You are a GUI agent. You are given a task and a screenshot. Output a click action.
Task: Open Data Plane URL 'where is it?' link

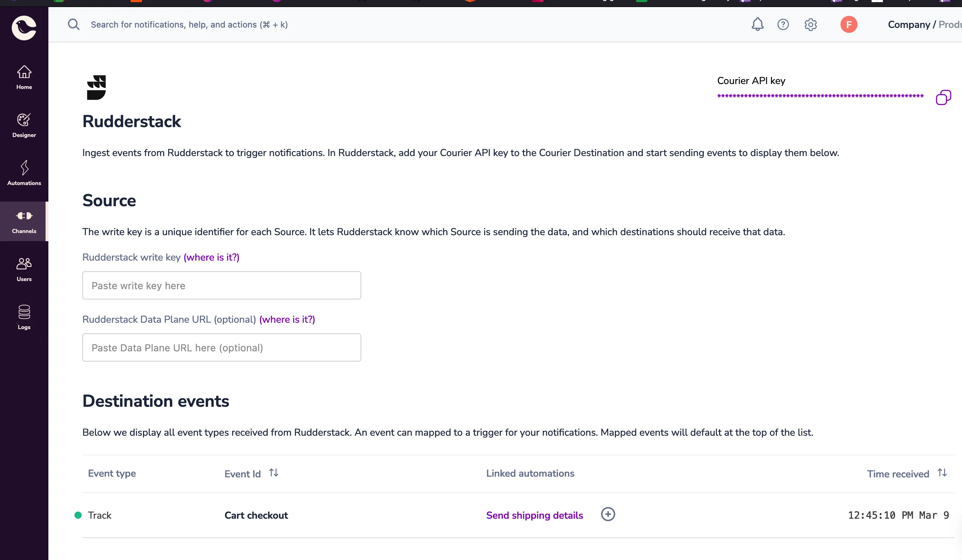(287, 320)
